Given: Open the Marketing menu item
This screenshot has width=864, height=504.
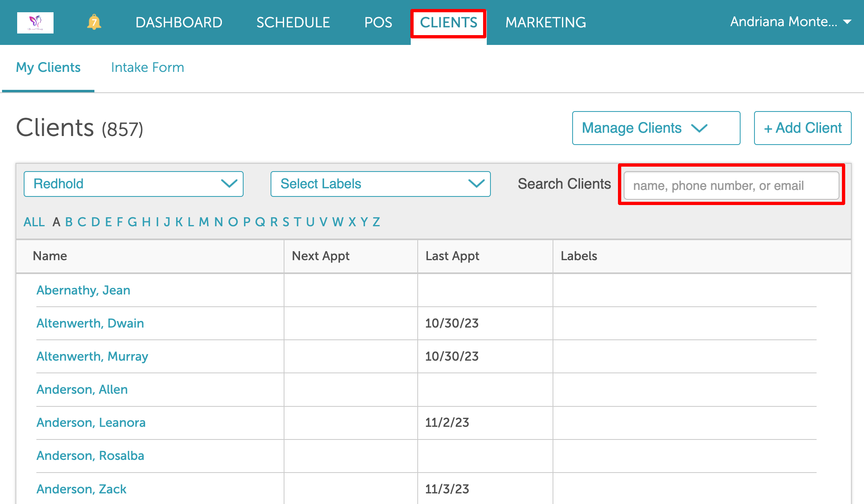Looking at the screenshot, I should coord(545,22).
